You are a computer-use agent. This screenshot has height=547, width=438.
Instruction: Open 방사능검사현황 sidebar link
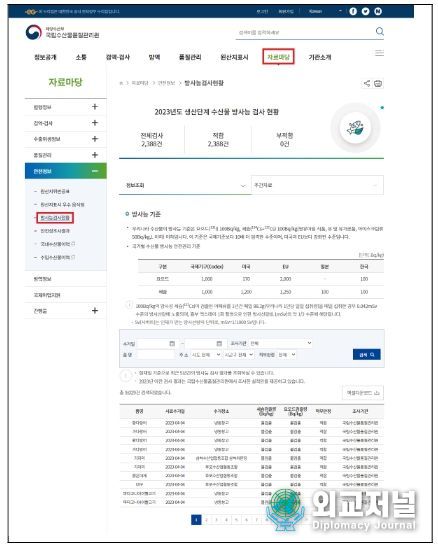55,218
